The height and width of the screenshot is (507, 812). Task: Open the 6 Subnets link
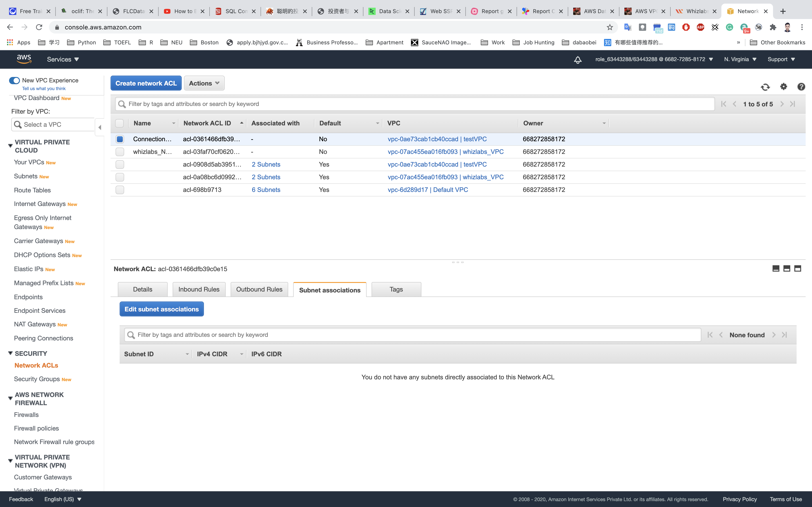point(266,190)
